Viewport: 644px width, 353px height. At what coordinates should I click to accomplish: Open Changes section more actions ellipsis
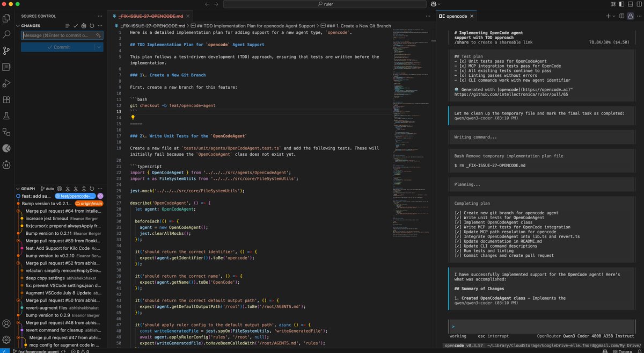point(100,26)
